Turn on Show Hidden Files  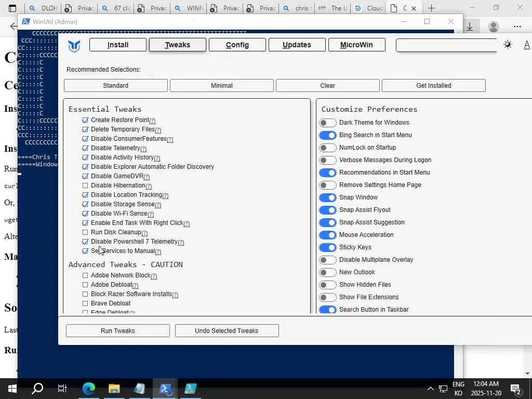328,285
